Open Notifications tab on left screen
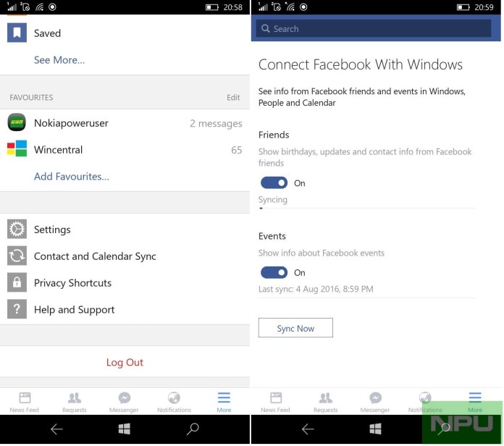The width and height of the screenshot is (504, 446). coord(174,402)
